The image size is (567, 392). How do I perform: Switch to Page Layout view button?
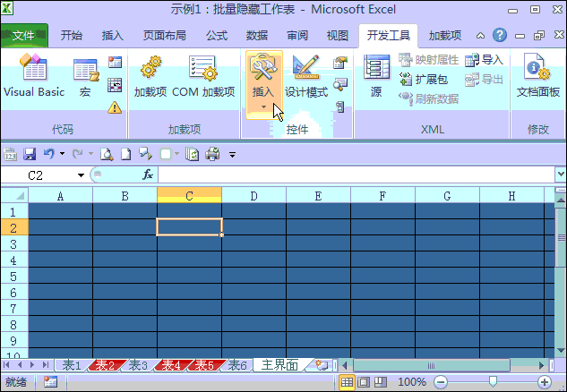364,382
